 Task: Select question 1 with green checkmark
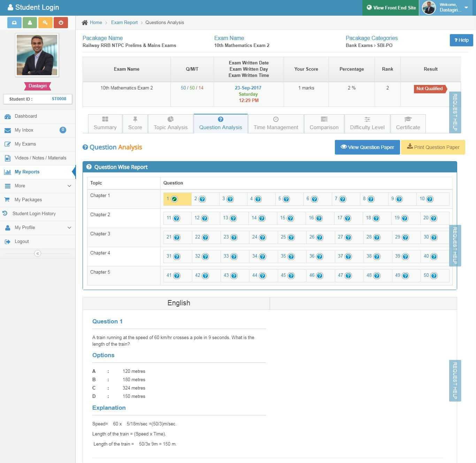point(174,199)
